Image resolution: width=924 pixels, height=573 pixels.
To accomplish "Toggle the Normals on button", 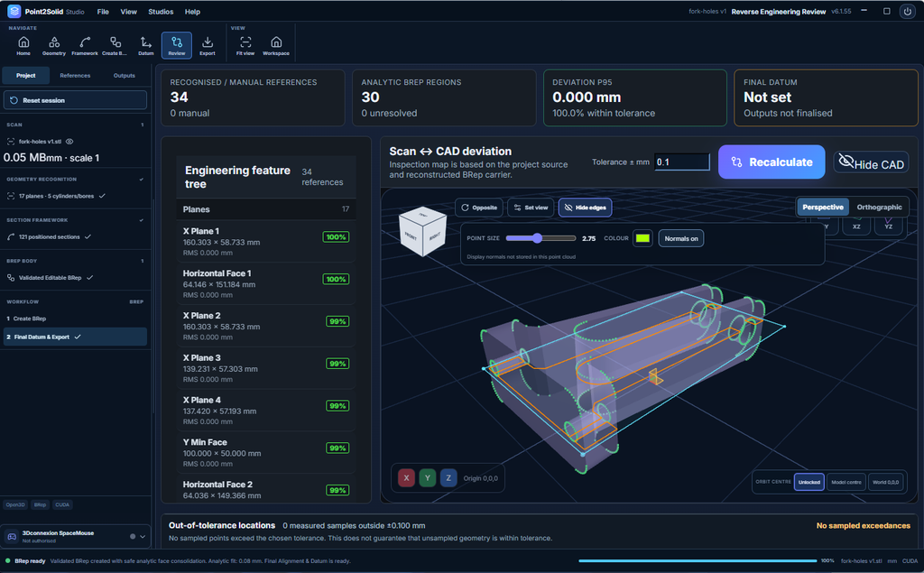I will (681, 238).
